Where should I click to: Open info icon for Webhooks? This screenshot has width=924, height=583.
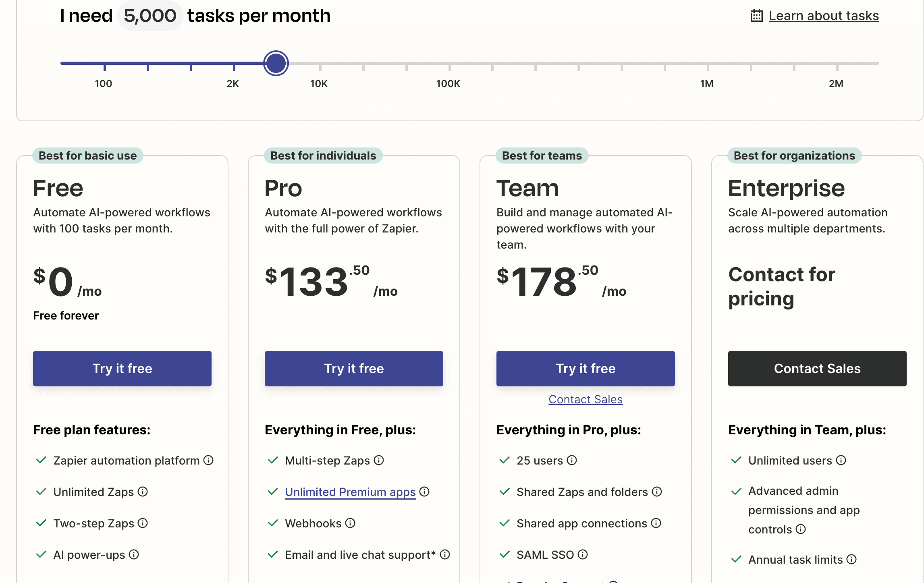click(350, 523)
